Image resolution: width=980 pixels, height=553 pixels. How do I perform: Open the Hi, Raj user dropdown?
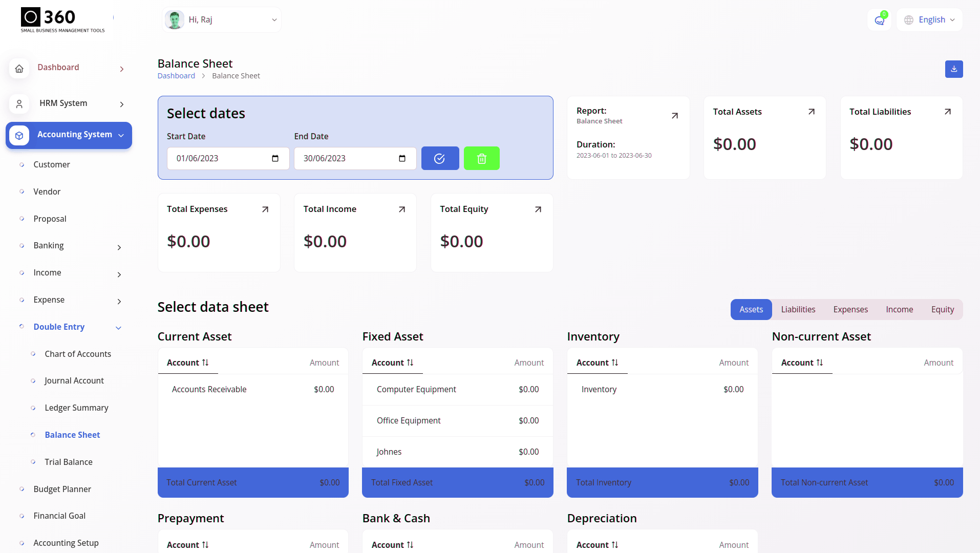(222, 20)
